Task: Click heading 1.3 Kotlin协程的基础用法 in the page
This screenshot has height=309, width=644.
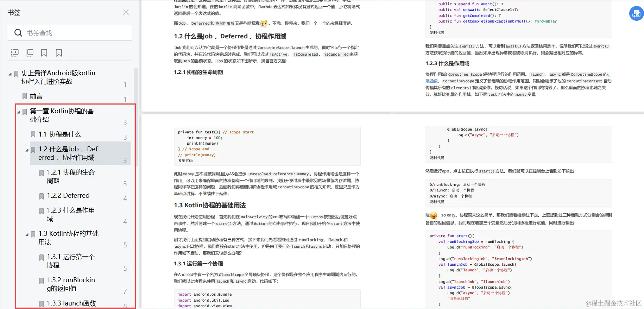Action: tap(210, 205)
